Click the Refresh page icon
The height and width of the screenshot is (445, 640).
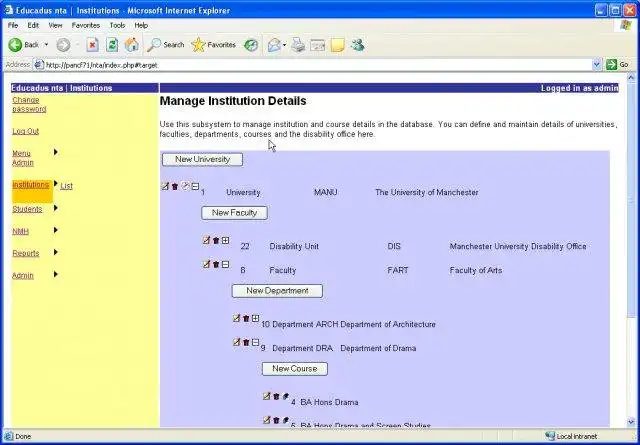pos(112,45)
